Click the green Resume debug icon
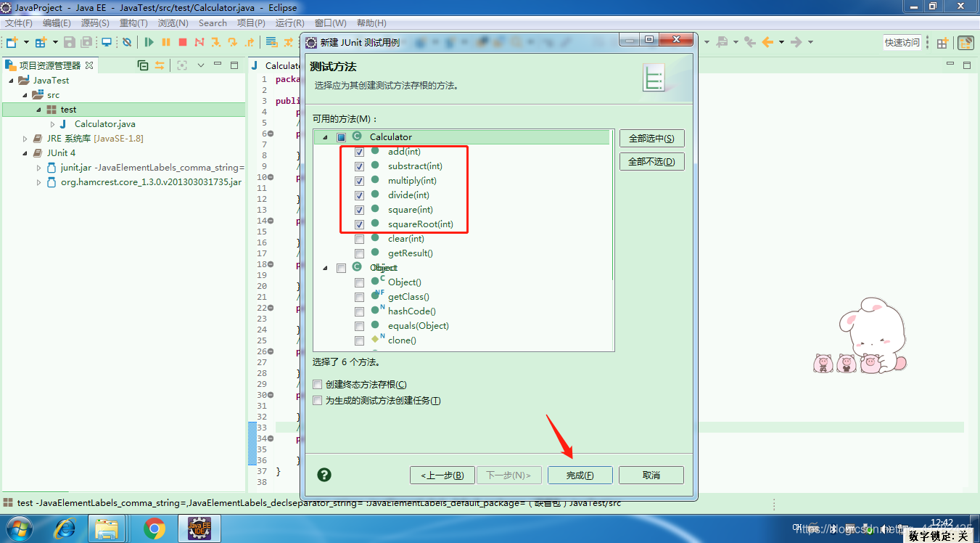 point(149,42)
